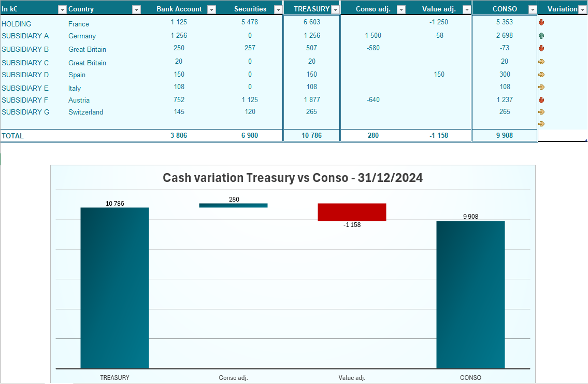Expand the Variation column filter
Screen dimensions: 588x384
tap(582, 9)
